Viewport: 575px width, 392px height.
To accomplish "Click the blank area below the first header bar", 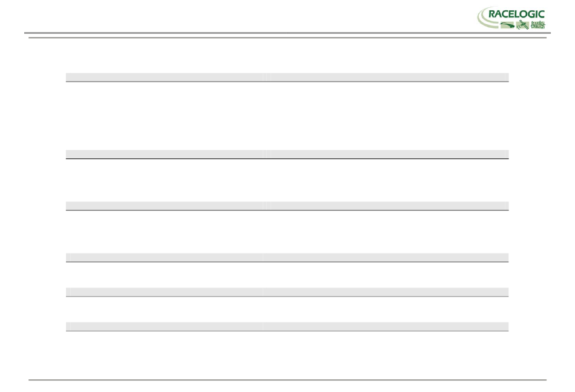I will 287,116.
